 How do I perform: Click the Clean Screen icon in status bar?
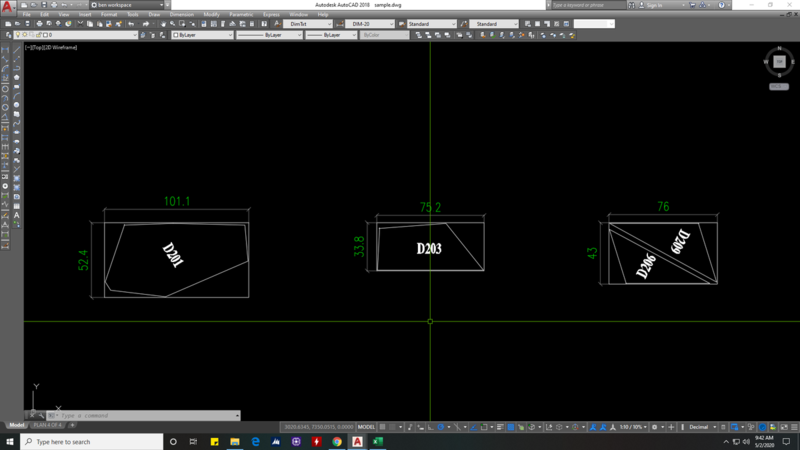pos(784,427)
